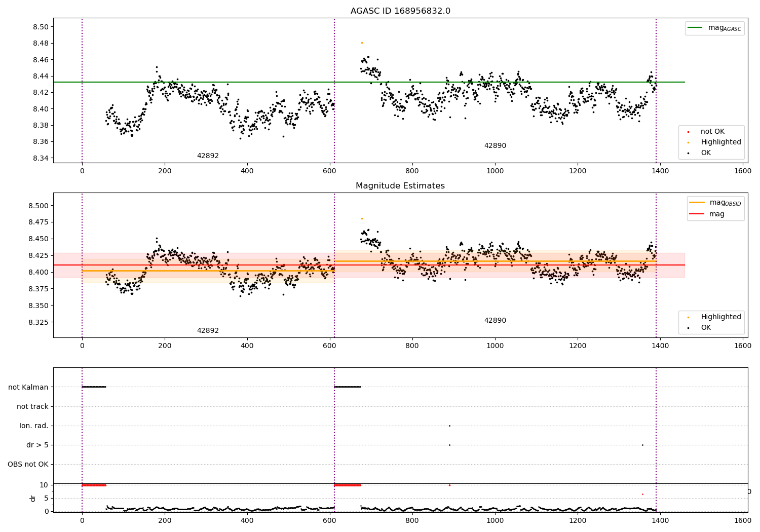Select the mag AGASC legend entry

click(715, 28)
